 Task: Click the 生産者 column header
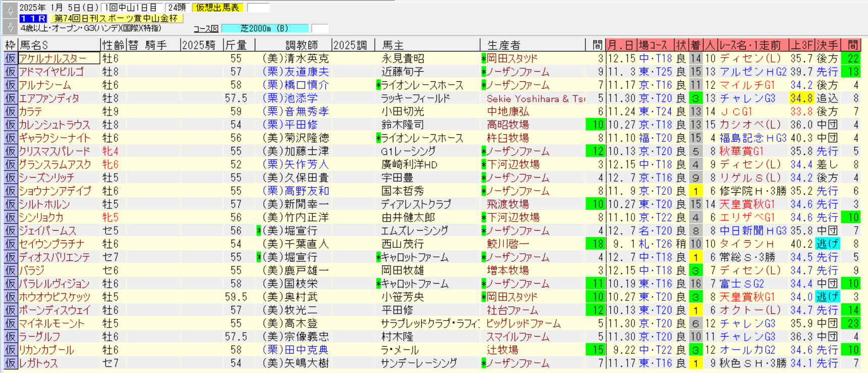point(533,45)
